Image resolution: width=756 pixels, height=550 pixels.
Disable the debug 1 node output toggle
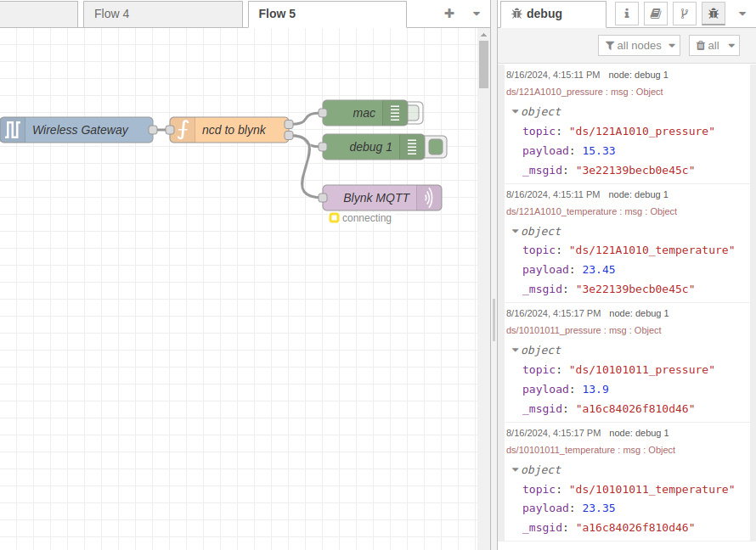pyautogui.click(x=436, y=147)
